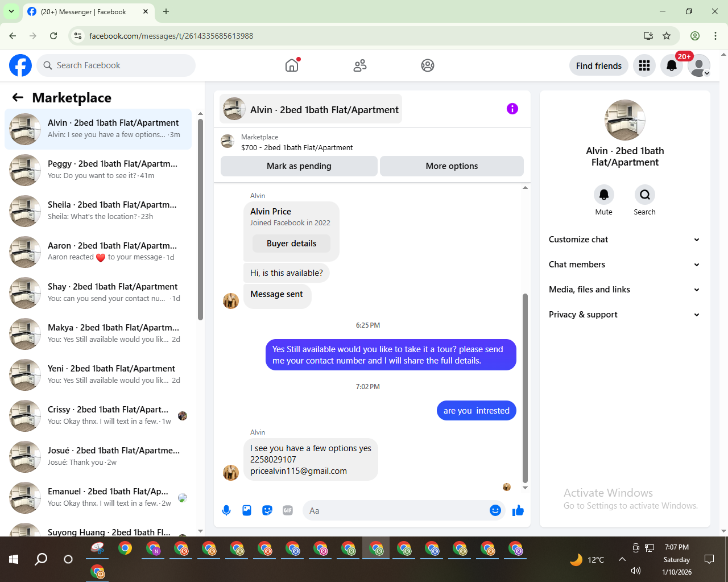Click the conversation list scrollbar
This screenshot has width=728, height=582.
pyautogui.click(x=200, y=219)
